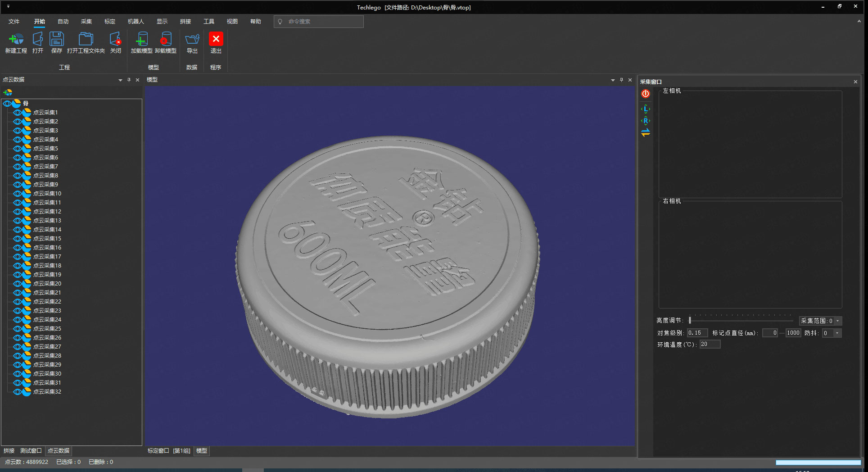Click the 环境温度 temperature input field
The height and width of the screenshot is (472, 868).
click(x=710, y=345)
